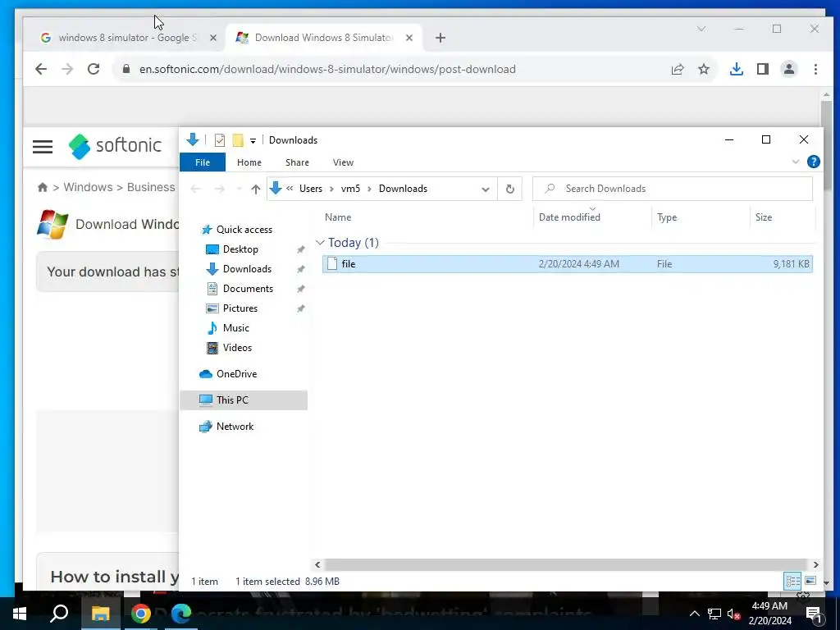Open a new Chrome tab

441,38
